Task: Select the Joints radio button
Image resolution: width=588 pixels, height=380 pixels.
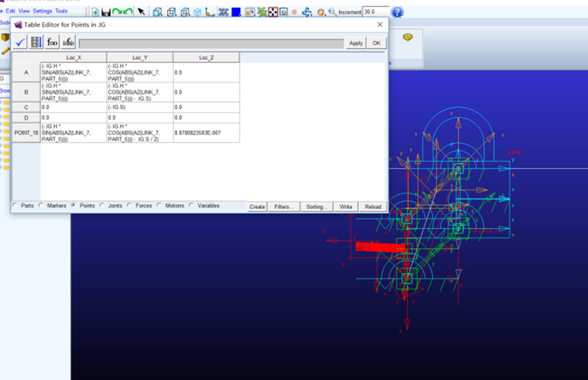Action: [102, 206]
